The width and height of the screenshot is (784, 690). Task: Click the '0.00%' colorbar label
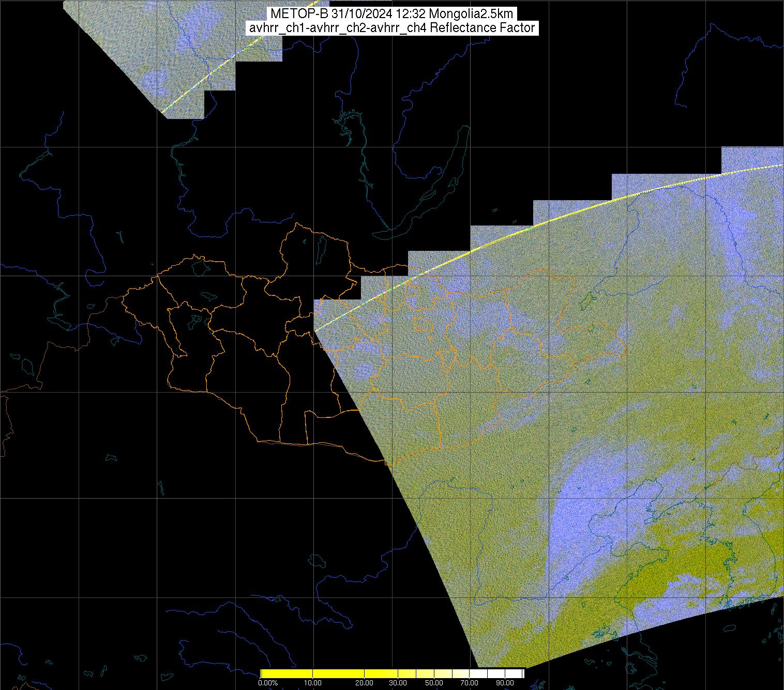pyautogui.click(x=267, y=683)
